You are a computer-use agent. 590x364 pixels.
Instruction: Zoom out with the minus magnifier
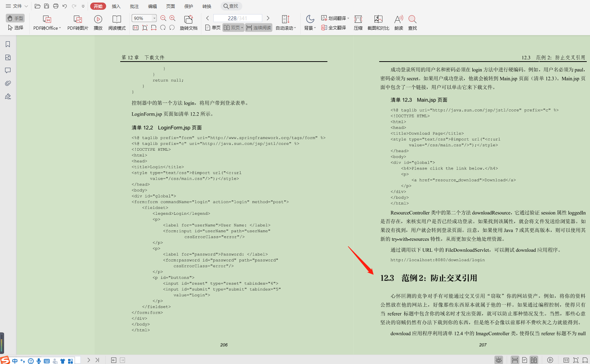163,18
